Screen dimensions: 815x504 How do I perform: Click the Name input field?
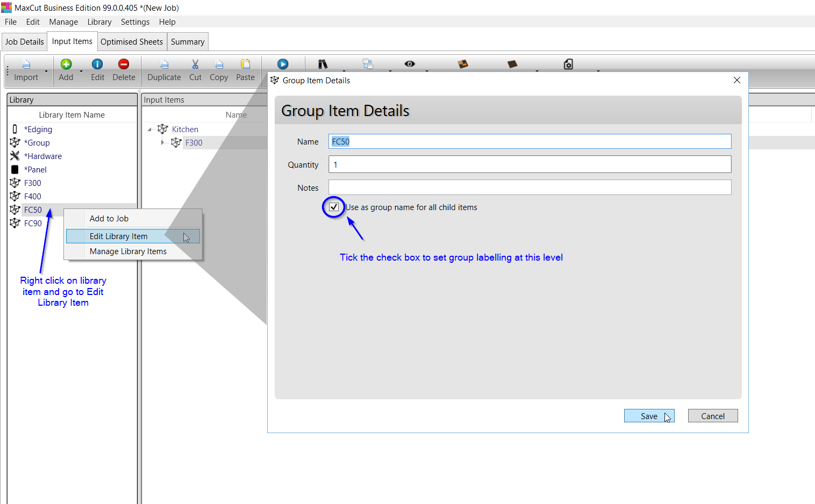(530, 141)
